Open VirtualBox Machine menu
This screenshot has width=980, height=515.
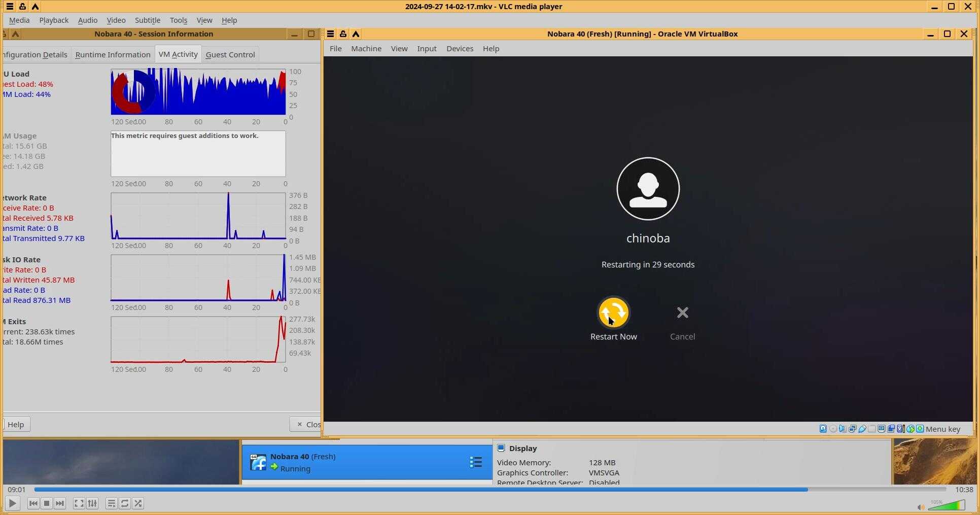pyautogui.click(x=366, y=49)
